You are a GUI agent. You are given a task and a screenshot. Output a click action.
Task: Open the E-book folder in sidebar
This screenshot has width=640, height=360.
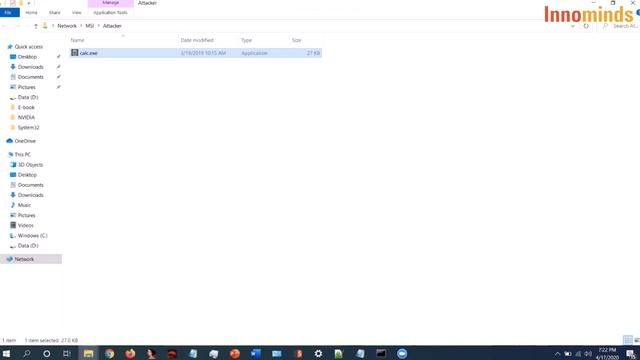coord(26,107)
